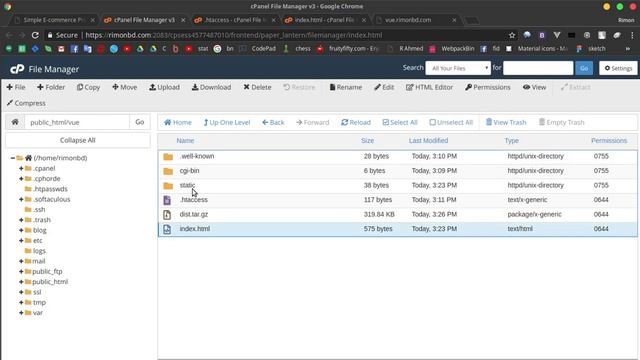
Task: Click Collapse All button
Action: coord(78,140)
